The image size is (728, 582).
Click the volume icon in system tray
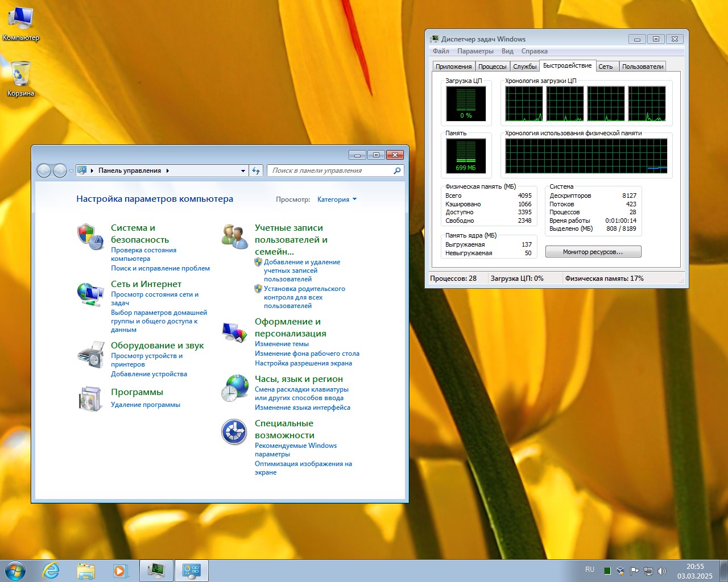[x=661, y=571]
